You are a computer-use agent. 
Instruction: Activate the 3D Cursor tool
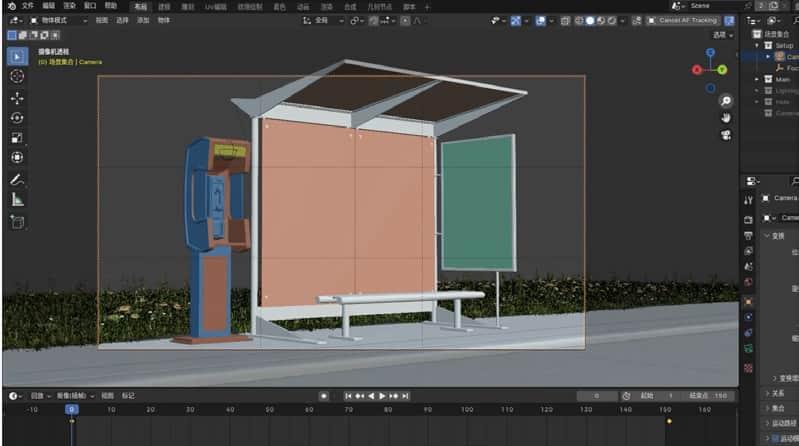coord(17,76)
